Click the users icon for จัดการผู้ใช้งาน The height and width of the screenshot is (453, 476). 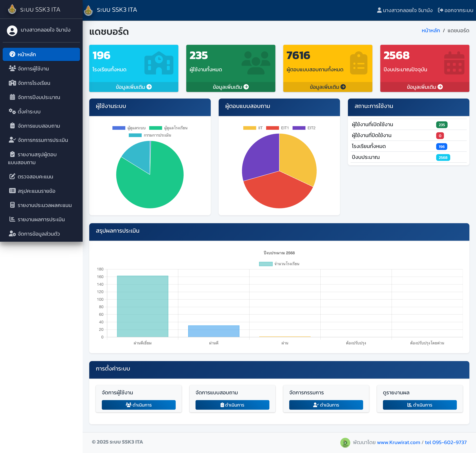12,69
